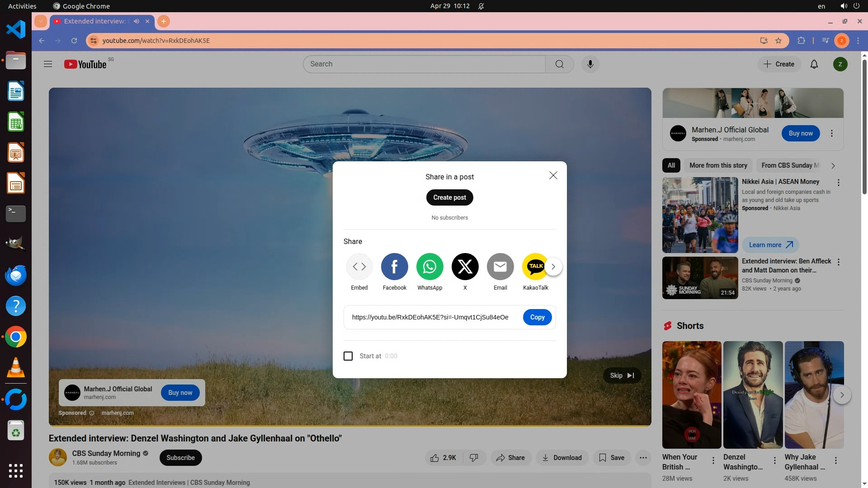Screen dimensions: 868x488
Task: Mute the tab audio speaker icon
Action: tap(137, 21)
